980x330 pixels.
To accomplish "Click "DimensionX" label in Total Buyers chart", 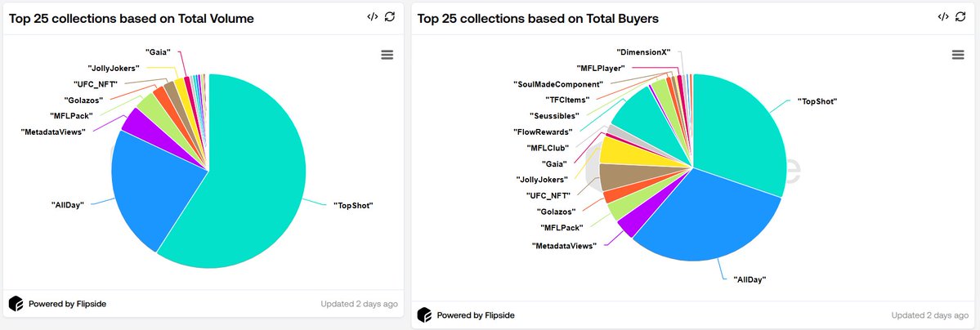I will (643, 53).
